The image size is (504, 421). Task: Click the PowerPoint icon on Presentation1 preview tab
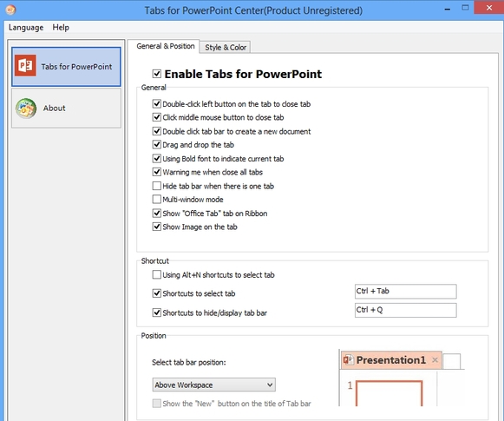coord(348,360)
